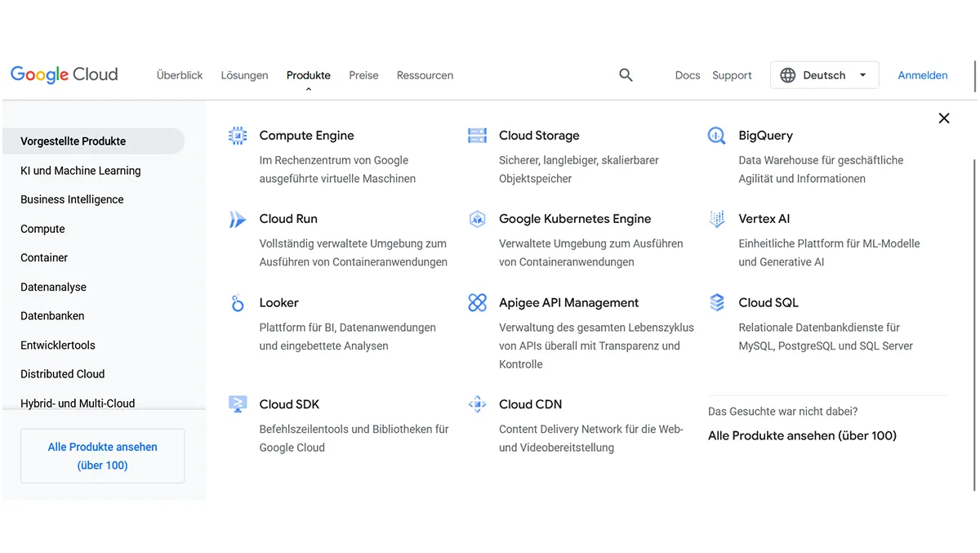Click the sidebar Alle Produkte ansehen button
Viewport: 980px width, 553px height.
pos(103,456)
